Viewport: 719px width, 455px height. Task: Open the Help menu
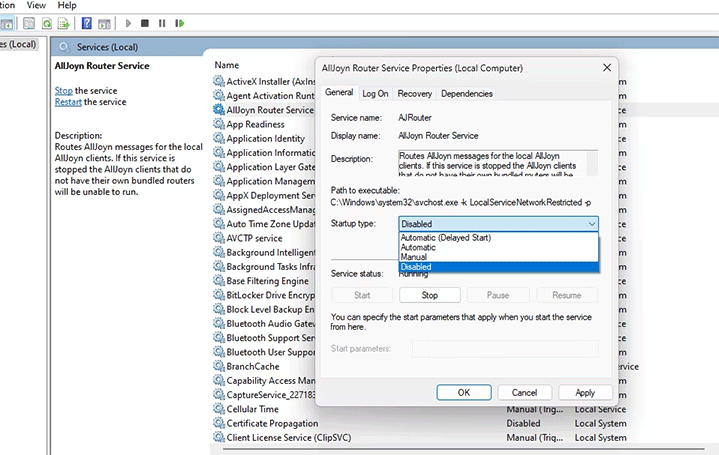point(67,6)
